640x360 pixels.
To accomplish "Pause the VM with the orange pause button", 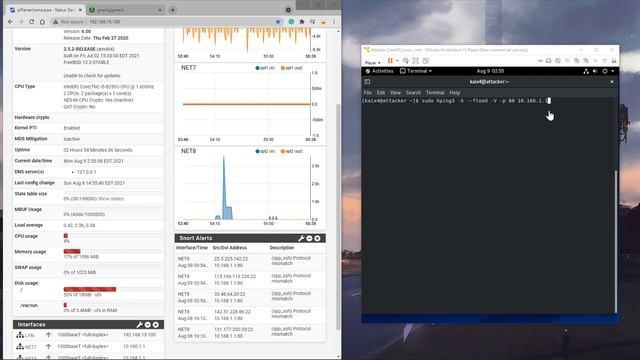I will tap(390, 61).
